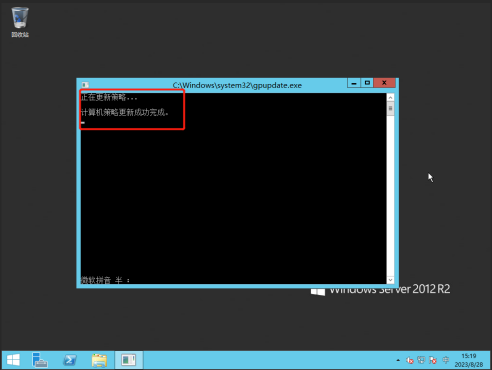Open the Action Center flag icon

pyautogui.click(x=433, y=360)
